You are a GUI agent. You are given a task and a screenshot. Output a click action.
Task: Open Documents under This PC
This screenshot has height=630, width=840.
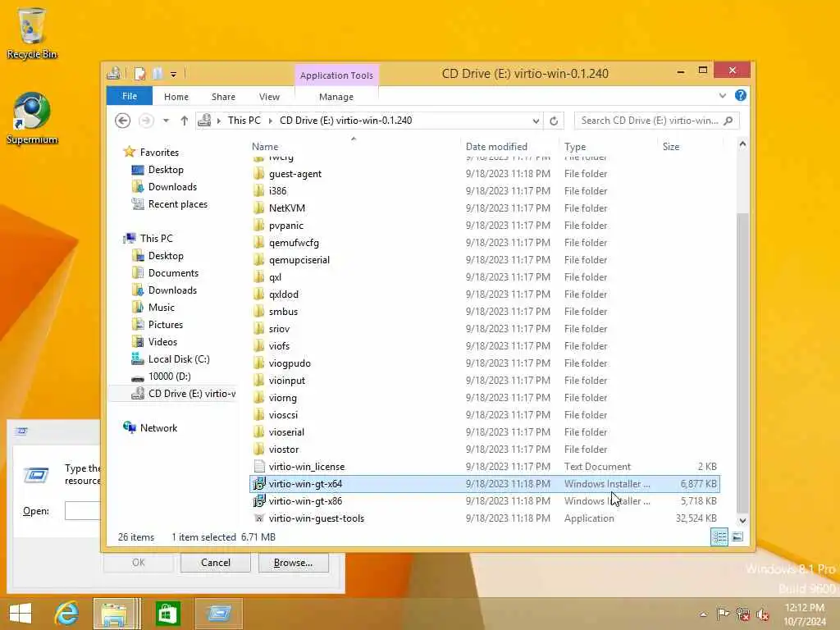coord(173,273)
